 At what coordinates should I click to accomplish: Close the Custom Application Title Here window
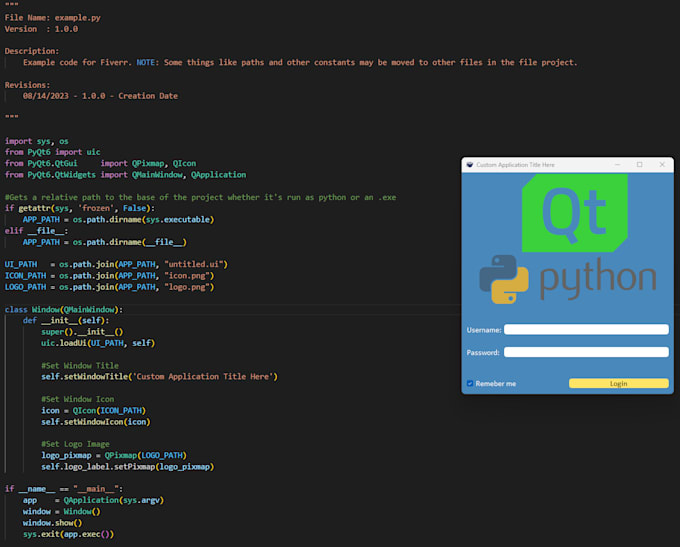pyautogui.click(x=662, y=165)
